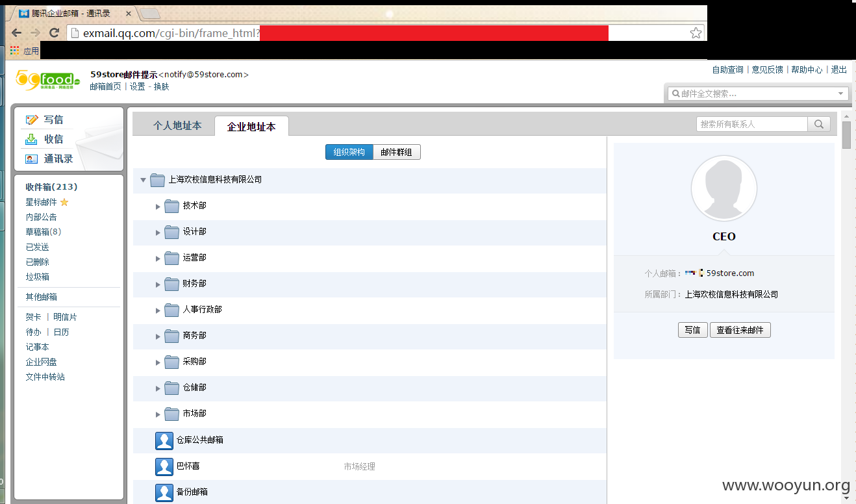Click the browser back arrow

pos(16,32)
